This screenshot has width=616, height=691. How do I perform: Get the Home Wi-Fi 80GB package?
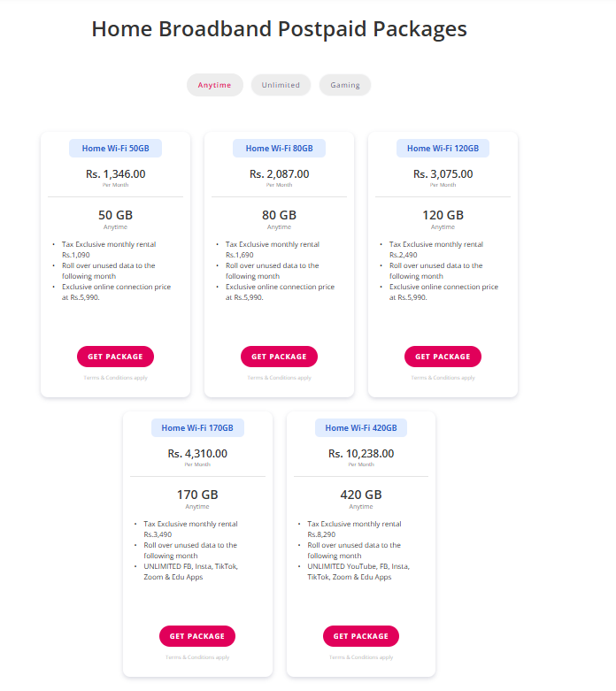click(279, 357)
